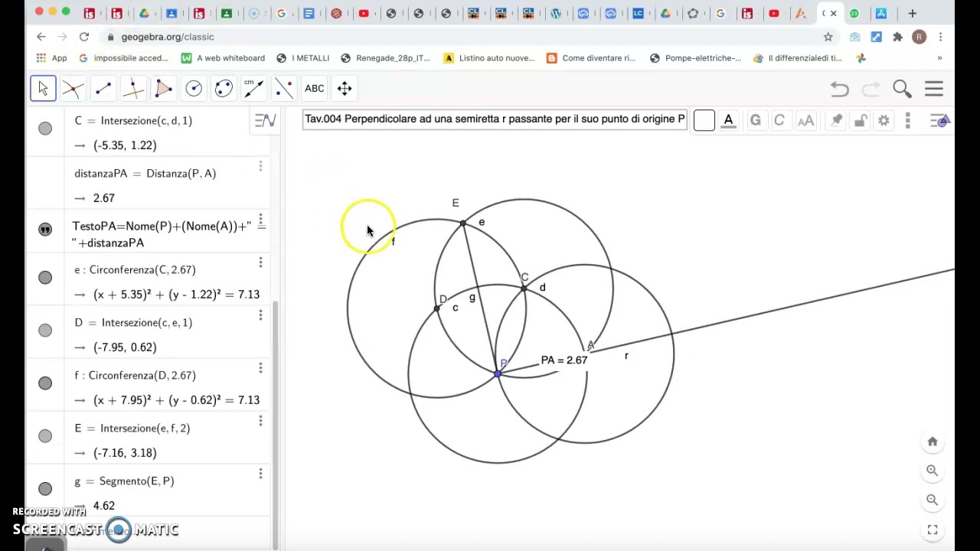The width and height of the screenshot is (980, 551).
Task: Open bookmarks overflow chevron in Chrome
Action: 939,58
